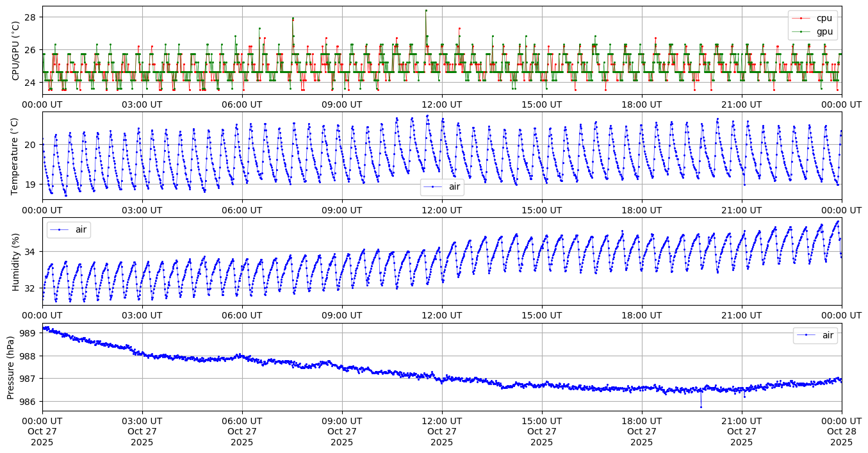Click the Pressure (hPa) y-axis label
Viewport: 868px width, 453px height.
pos(11,367)
